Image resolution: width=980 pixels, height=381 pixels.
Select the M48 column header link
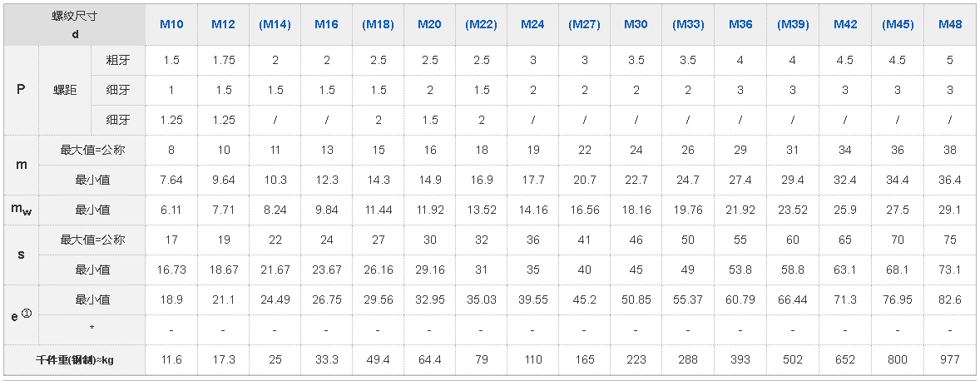coord(950,25)
